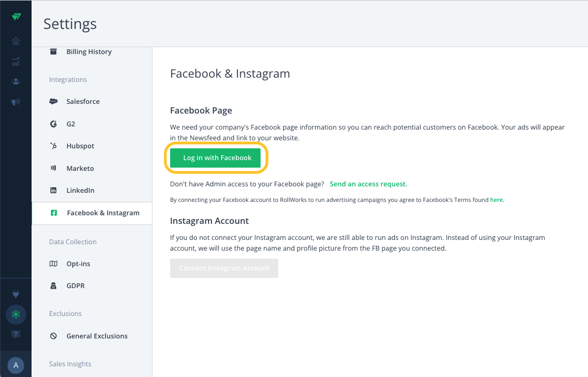
Task: Click Log in with Facebook button
Action: pyautogui.click(x=215, y=158)
